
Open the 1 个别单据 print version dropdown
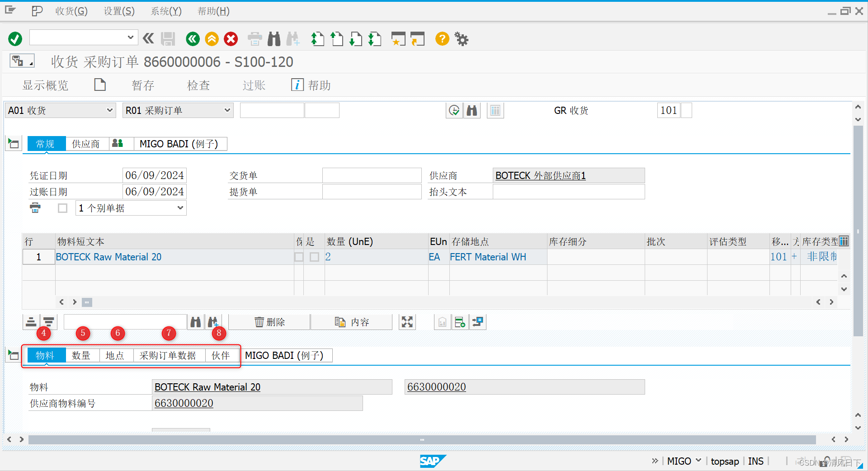[180, 208]
